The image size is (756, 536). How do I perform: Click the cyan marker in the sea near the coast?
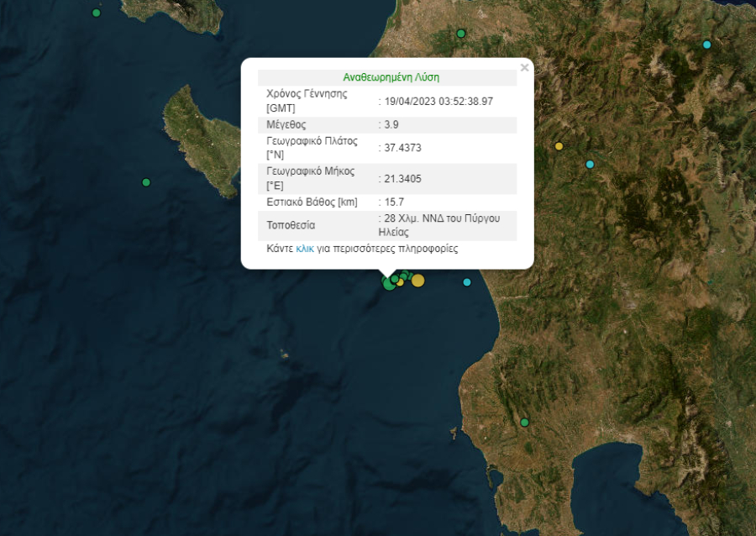pyautogui.click(x=467, y=282)
